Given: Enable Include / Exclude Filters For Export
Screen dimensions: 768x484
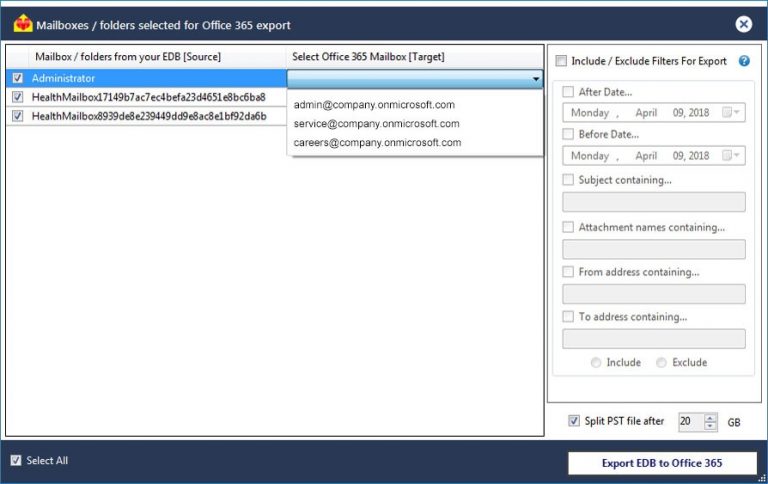Looking at the screenshot, I should pos(561,61).
